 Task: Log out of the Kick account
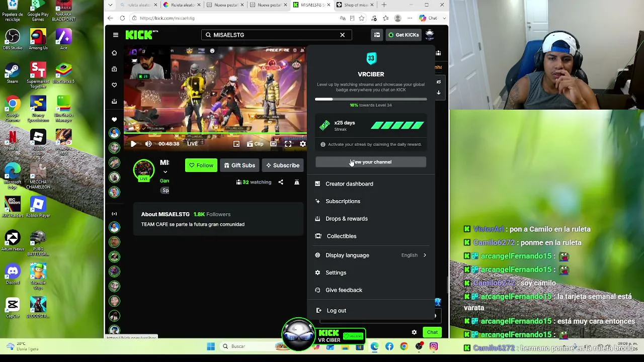pyautogui.click(x=371, y=311)
